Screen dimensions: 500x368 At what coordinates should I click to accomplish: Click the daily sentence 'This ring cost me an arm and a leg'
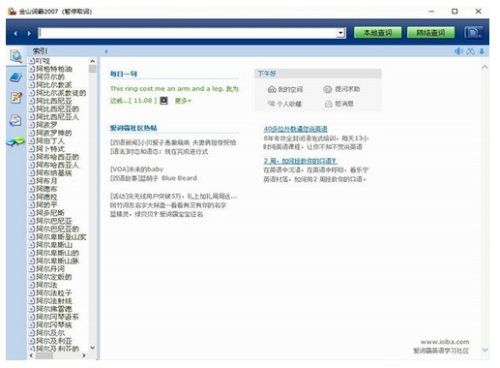166,89
